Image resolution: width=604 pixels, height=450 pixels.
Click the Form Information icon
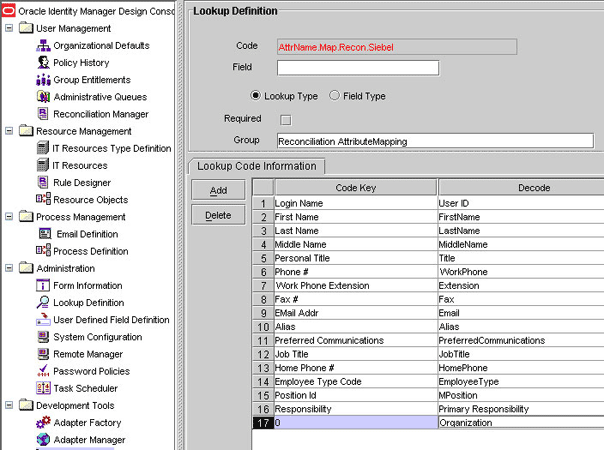tap(43, 285)
